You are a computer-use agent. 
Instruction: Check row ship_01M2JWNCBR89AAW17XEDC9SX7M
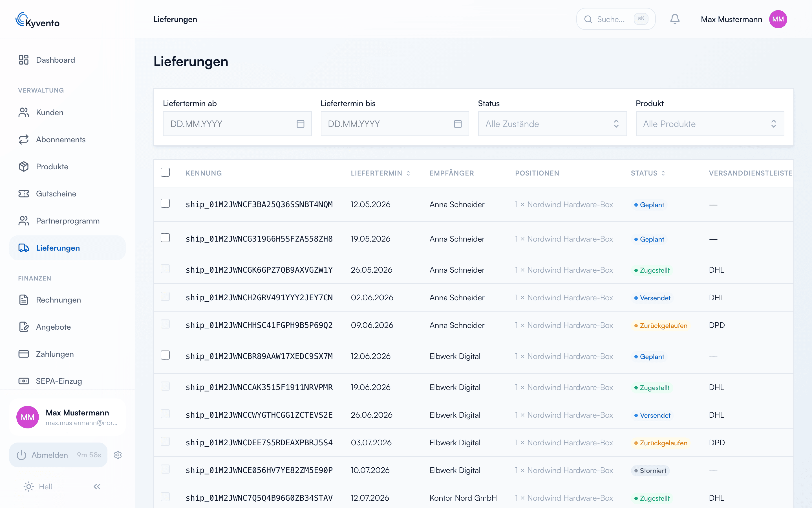165,356
